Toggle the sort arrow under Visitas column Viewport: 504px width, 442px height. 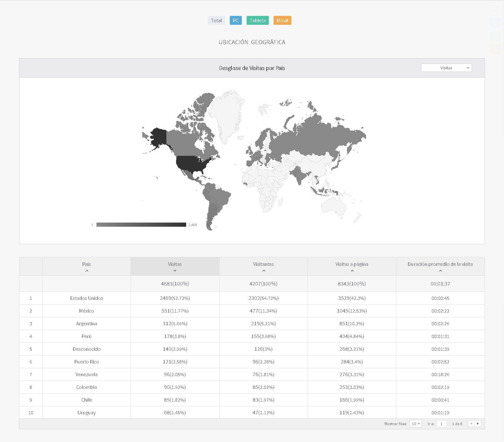pos(175,271)
